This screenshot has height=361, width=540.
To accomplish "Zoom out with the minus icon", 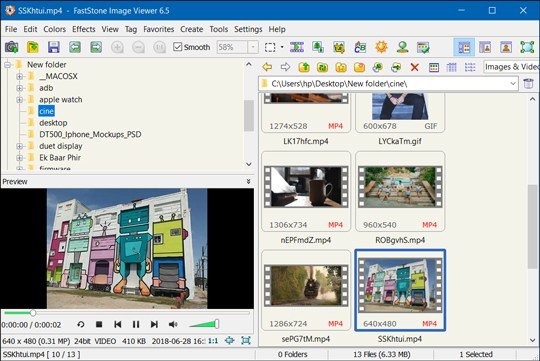I will (138, 47).
